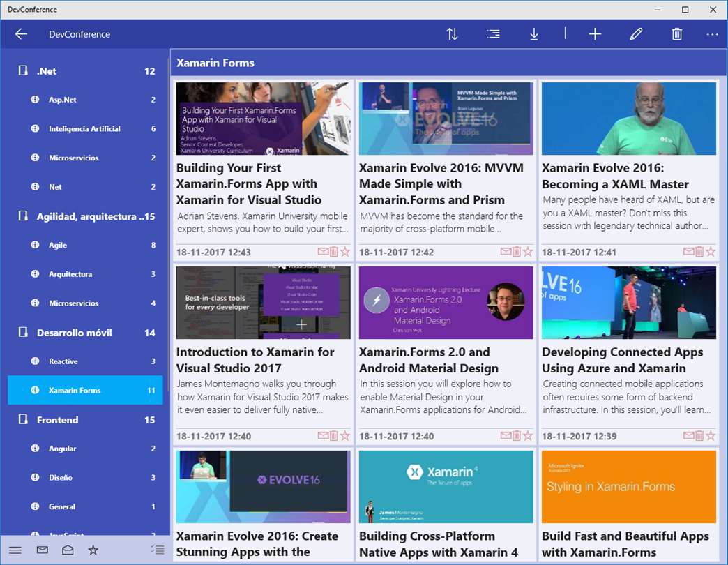Screen dimensions: 728x565
Task: Select the Angular feed
Action: point(86,449)
